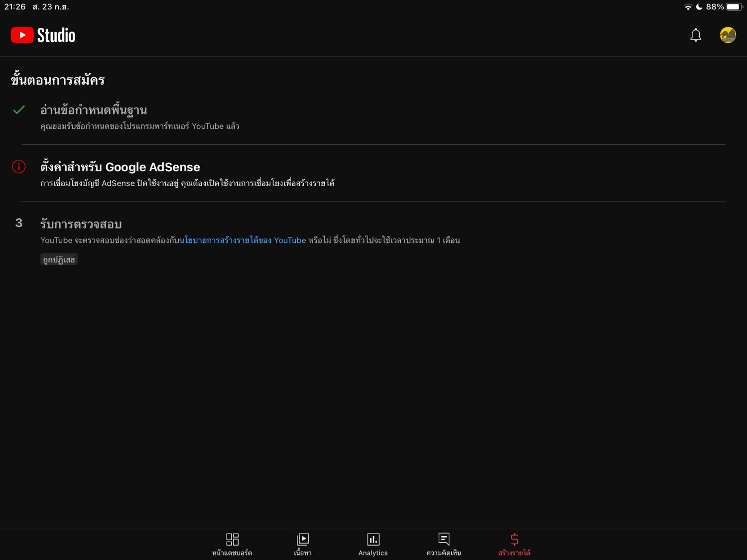The height and width of the screenshot is (560, 747).
Task: Tap the ความคิดเห็น comments icon
Action: click(444, 539)
